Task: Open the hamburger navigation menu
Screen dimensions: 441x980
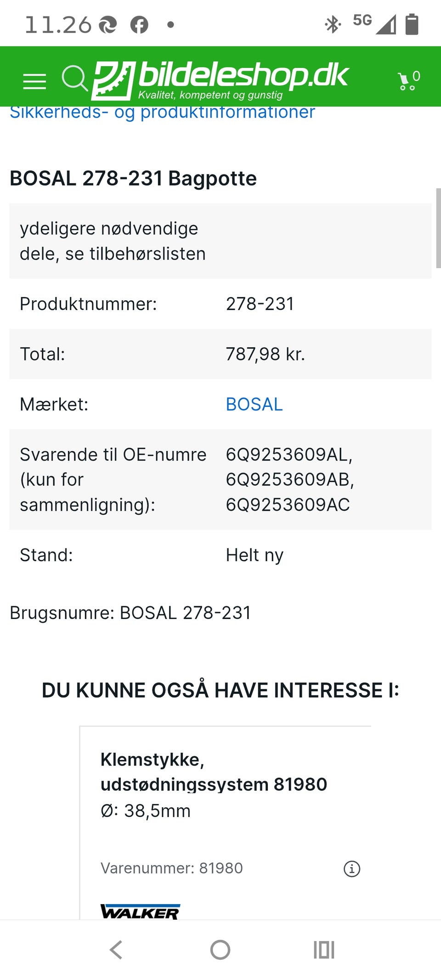Action: 34,81
